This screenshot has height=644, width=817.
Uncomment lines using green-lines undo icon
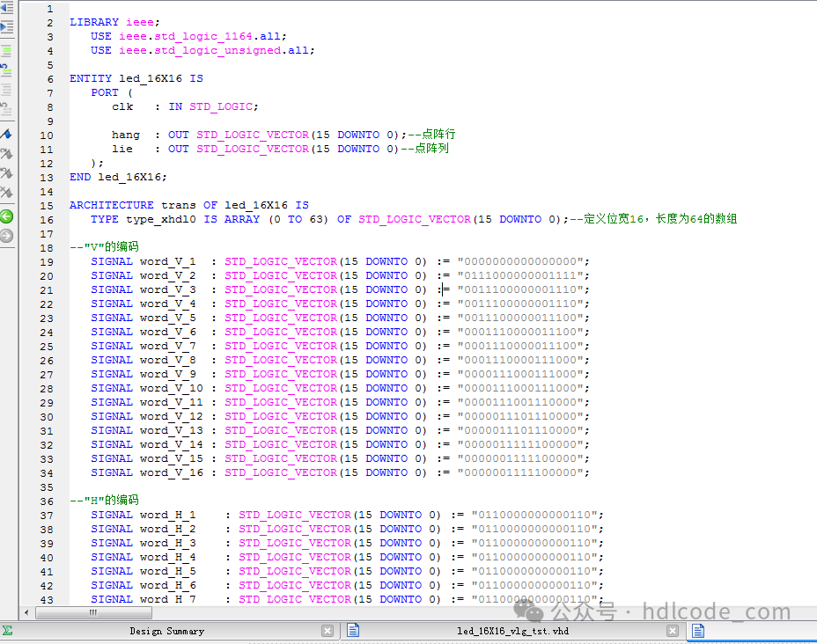6,70
